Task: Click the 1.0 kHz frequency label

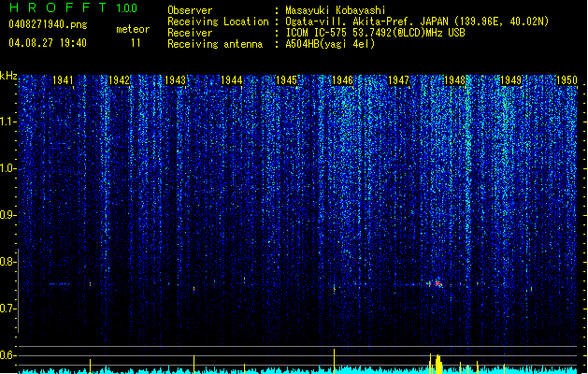Action: pyautogui.click(x=8, y=168)
